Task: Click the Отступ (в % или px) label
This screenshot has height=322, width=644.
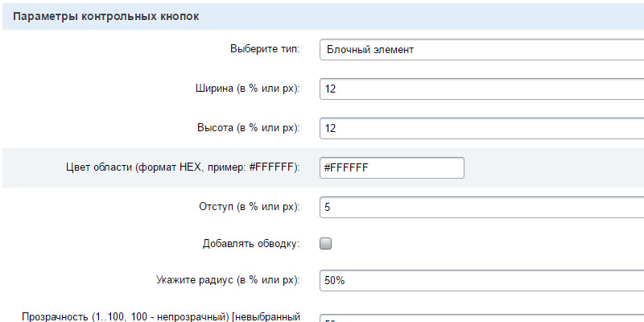Action: [x=249, y=207]
